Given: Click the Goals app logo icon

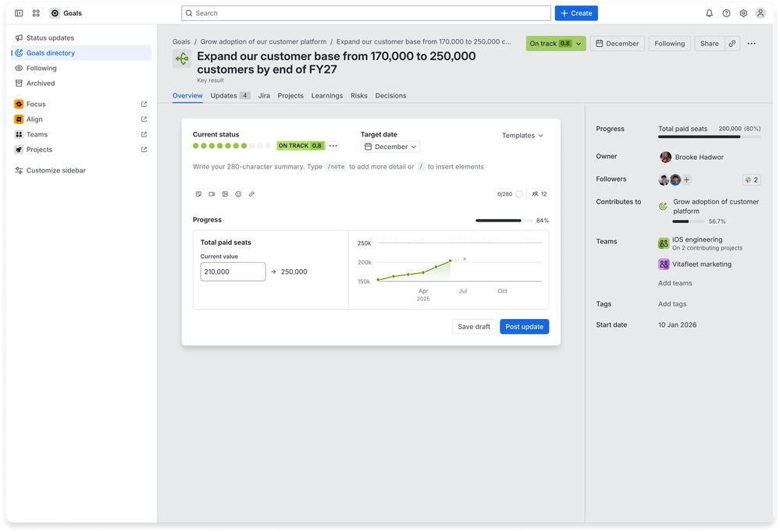Looking at the screenshot, I should pyautogui.click(x=55, y=13).
